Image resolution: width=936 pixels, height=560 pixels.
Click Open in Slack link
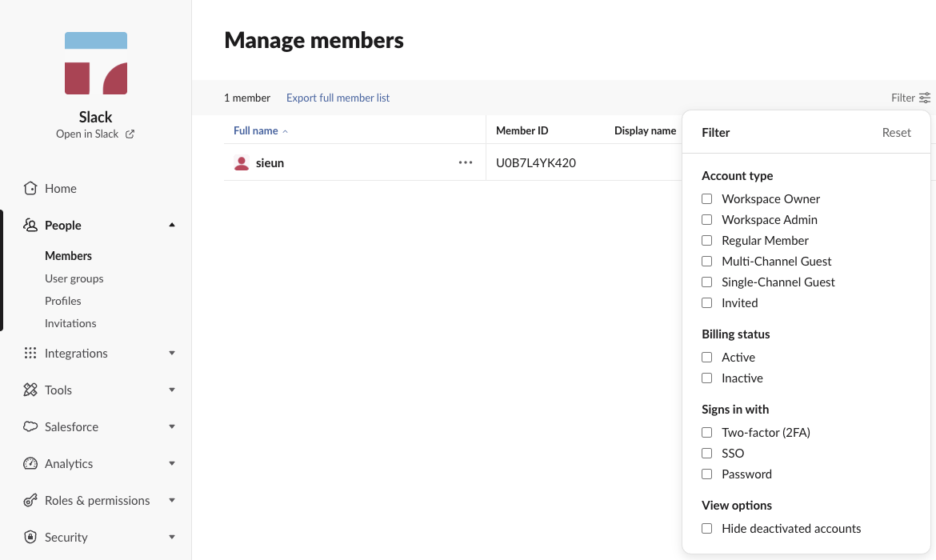tap(87, 134)
